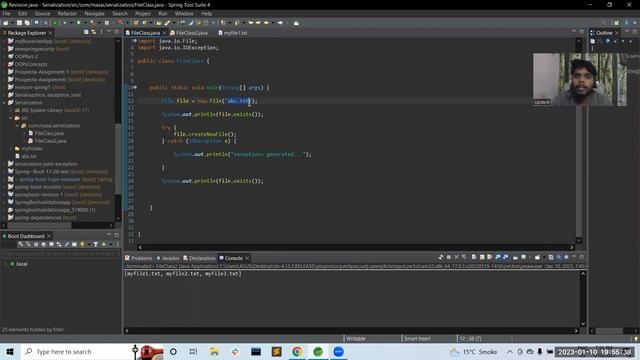Minimize the editor area

574,31
